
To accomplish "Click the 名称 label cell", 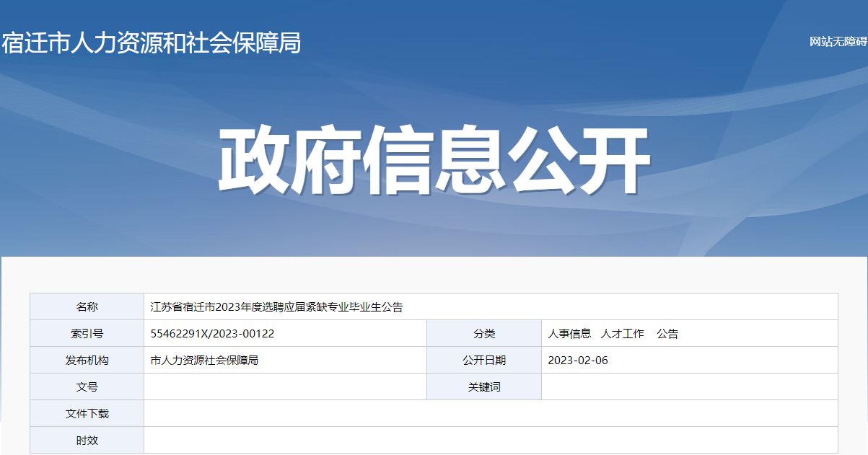I will [87, 307].
